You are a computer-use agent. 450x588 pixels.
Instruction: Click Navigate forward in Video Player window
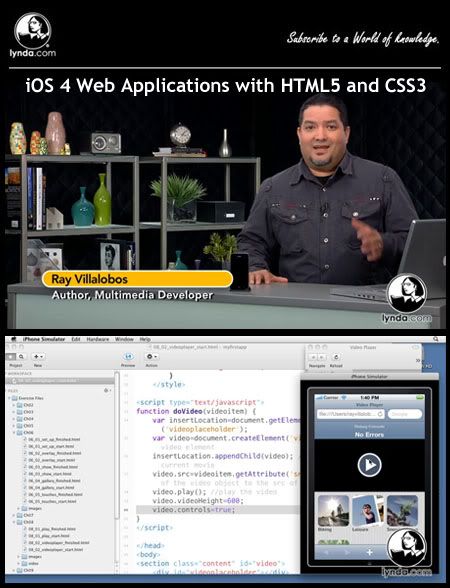click(321, 357)
